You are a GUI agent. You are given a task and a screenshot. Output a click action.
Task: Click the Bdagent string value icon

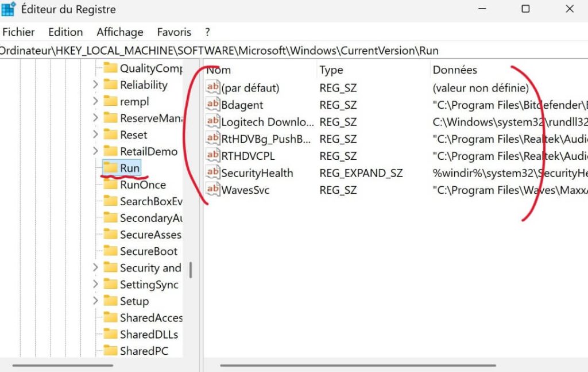[213, 105]
